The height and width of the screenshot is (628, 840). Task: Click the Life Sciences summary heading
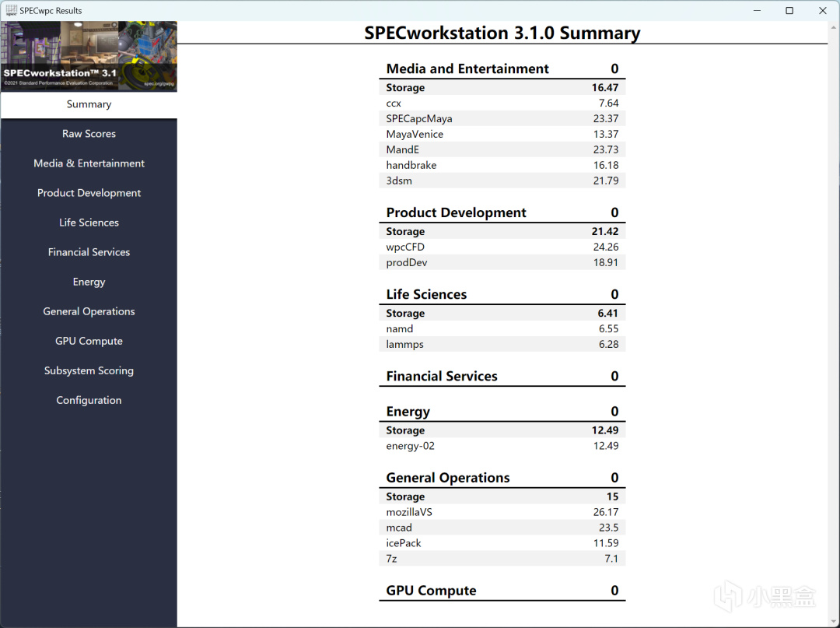click(x=426, y=294)
